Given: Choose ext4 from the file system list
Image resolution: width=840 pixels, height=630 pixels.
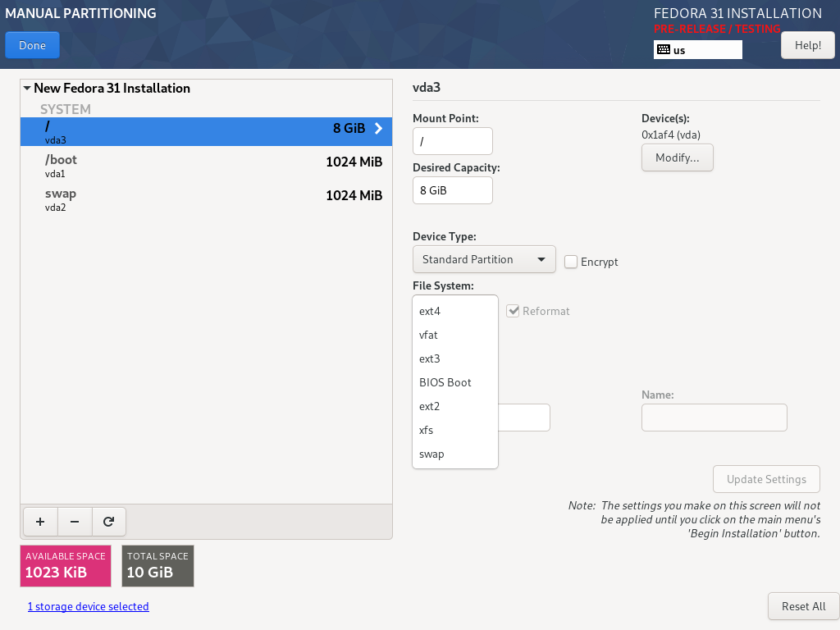Looking at the screenshot, I should click(454, 311).
